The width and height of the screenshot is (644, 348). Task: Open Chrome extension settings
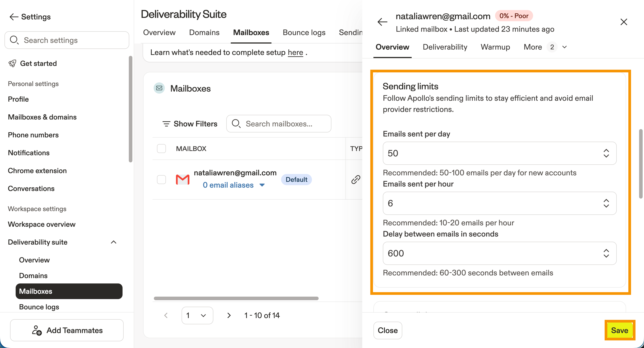(x=37, y=170)
